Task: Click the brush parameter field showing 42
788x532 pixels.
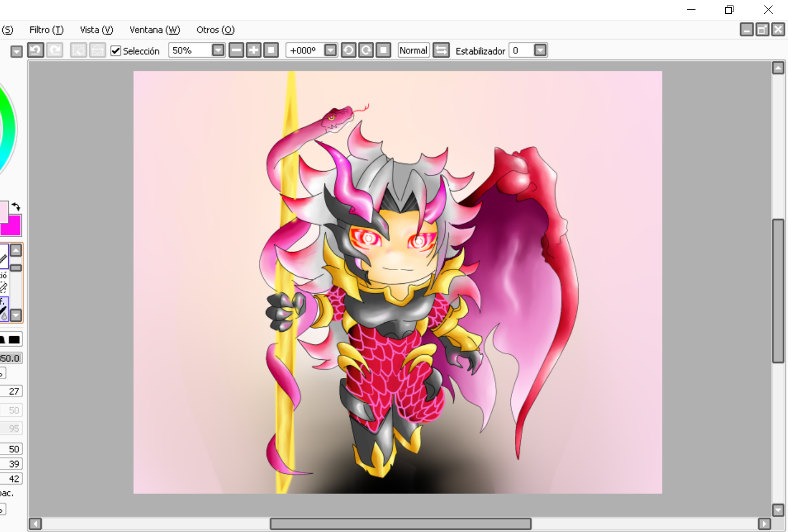Action: click(x=11, y=479)
